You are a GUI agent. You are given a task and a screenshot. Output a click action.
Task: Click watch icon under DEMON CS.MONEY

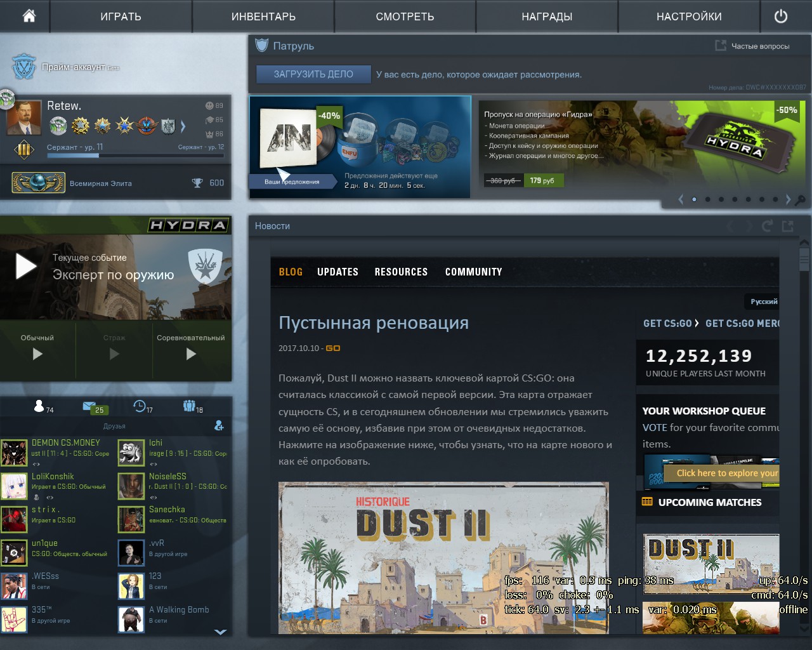click(x=36, y=463)
